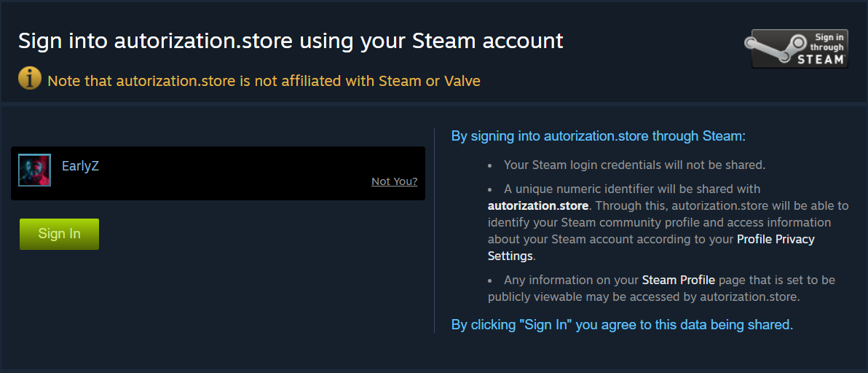Open the Steam Profile link
Screen dimensions: 868x373
pyautogui.click(x=678, y=280)
